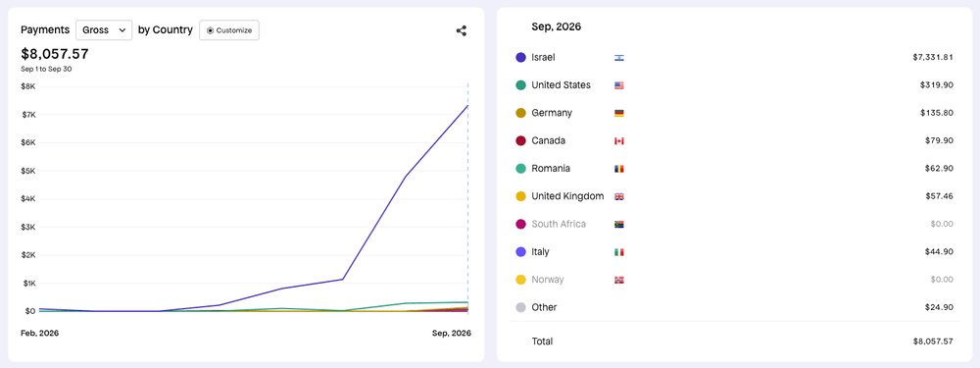Screen dimensions: 980x368
Task: Click the Sep 1 to Sep 30 range text
Action: click(46, 69)
